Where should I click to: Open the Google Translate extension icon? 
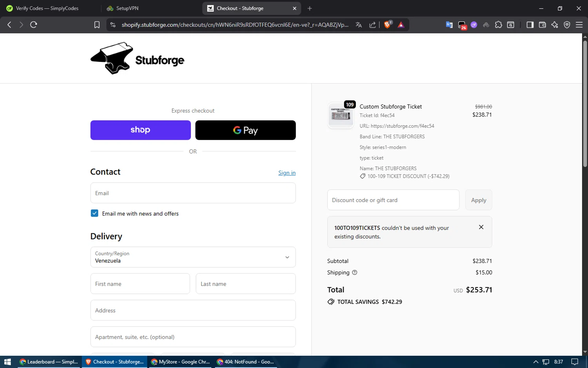449,25
